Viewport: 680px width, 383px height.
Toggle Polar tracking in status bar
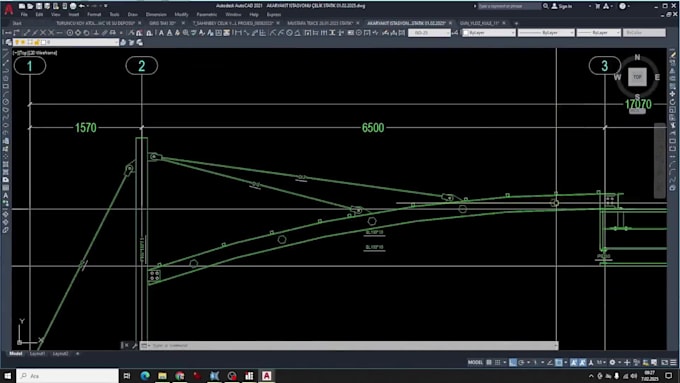pyautogui.click(x=521, y=363)
